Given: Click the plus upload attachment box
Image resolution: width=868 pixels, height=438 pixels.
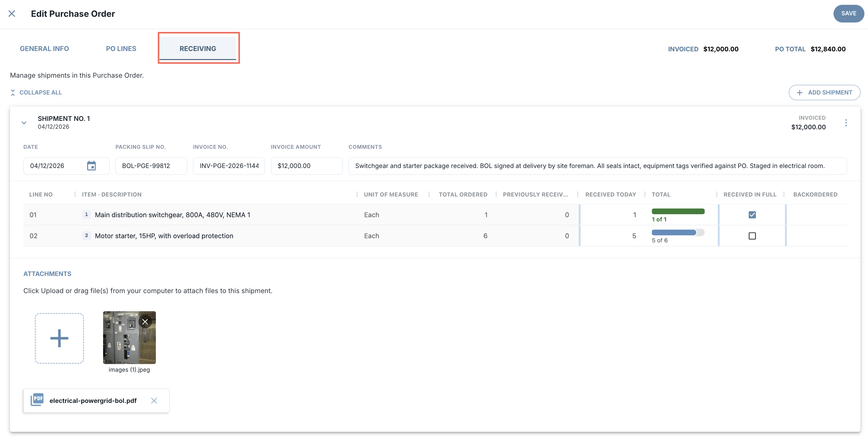Looking at the screenshot, I should [59, 338].
